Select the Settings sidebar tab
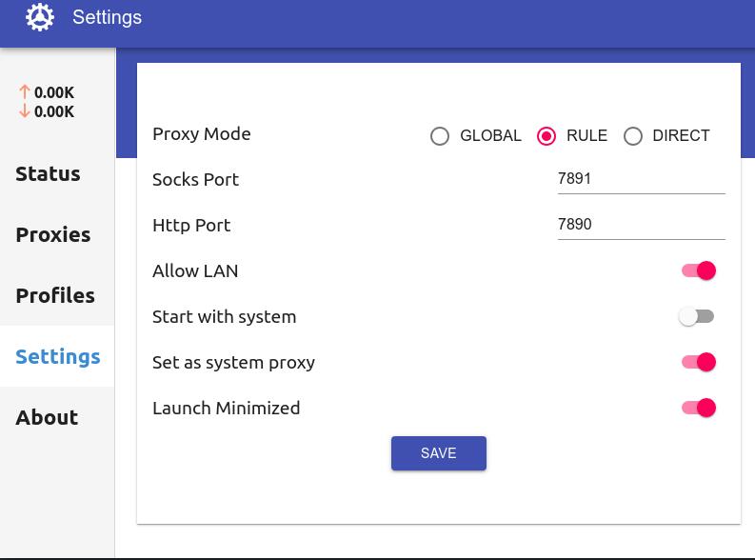 (58, 357)
